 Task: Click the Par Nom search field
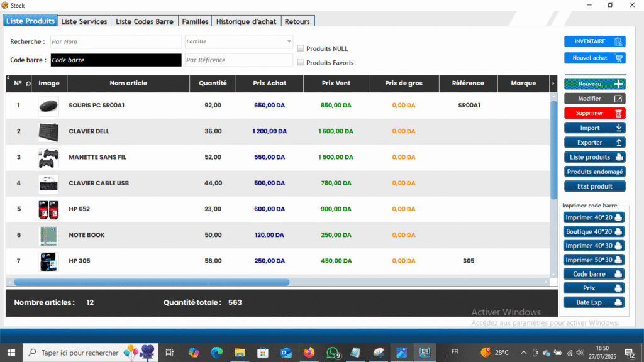pos(115,41)
